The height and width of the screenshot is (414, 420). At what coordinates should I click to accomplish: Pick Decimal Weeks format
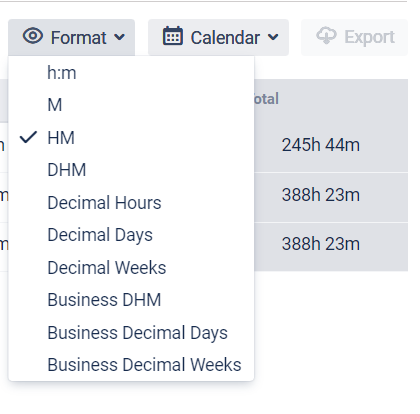(131, 268)
